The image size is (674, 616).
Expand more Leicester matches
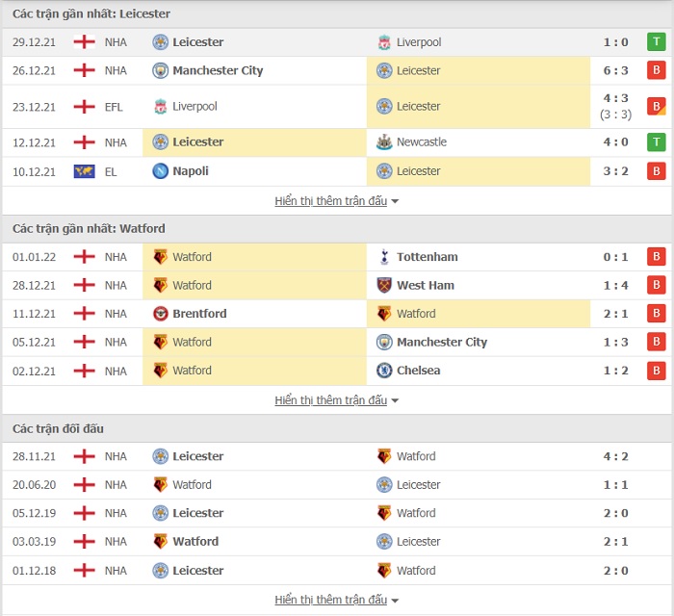pos(337,201)
